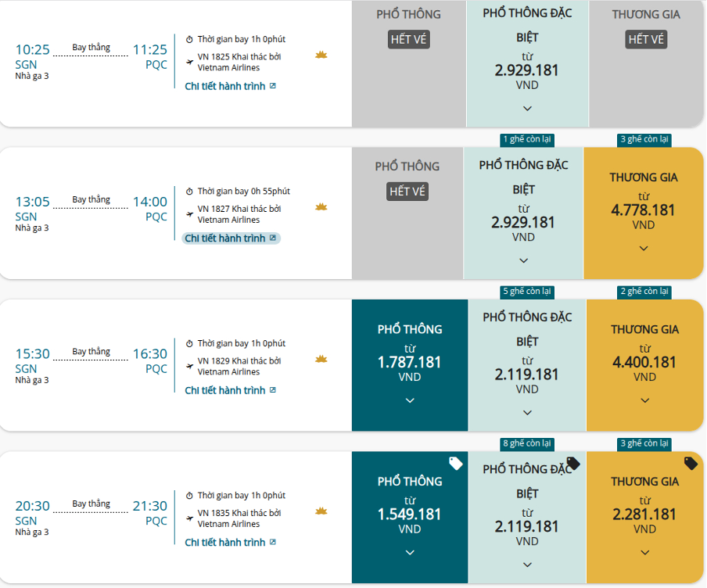Select Phổ Thông Đặc Biệt fare on 13:05 flight
This screenshot has width=707, height=588.
click(523, 213)
